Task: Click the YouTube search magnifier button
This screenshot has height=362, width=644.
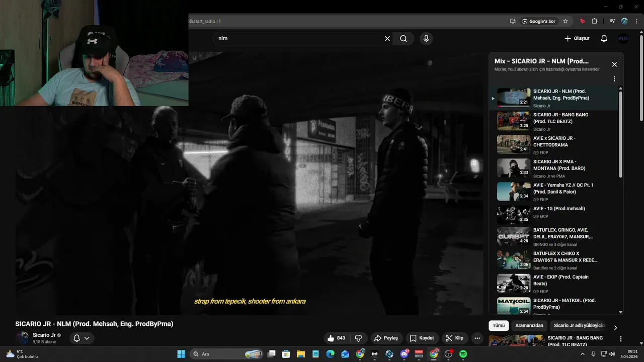Action: (404, 39)
